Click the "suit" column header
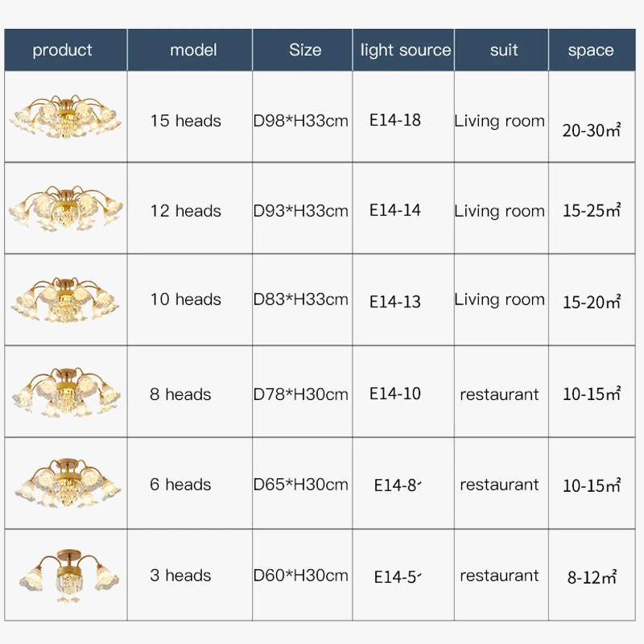Viewport: 644px width, 644px height. (x=503, y=50)
